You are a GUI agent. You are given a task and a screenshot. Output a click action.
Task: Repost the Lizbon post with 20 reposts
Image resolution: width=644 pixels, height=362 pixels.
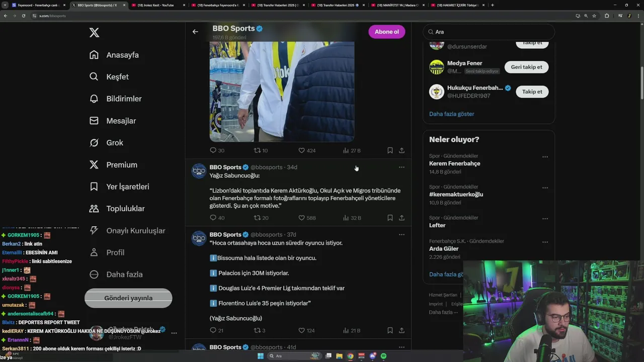click(x=261, y=218)
